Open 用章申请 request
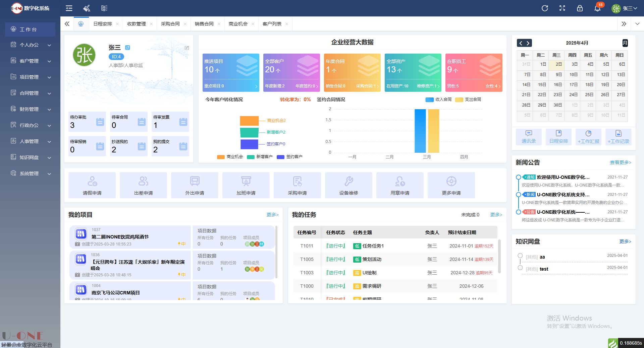 400,185
